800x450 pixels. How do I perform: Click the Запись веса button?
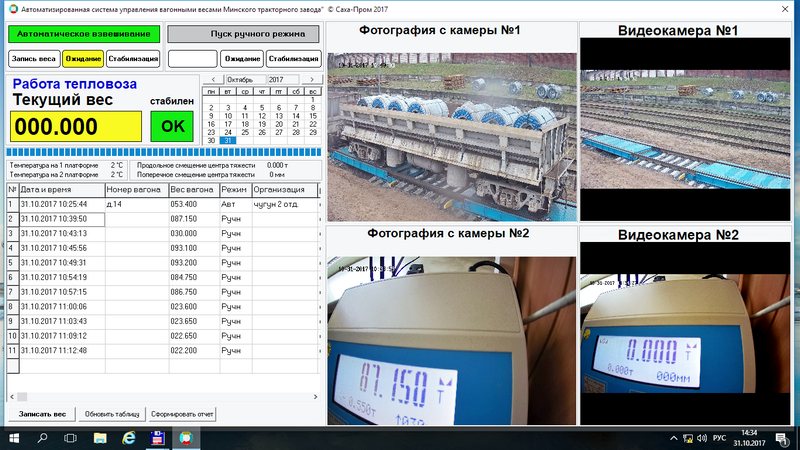click(x=34, y=59)
